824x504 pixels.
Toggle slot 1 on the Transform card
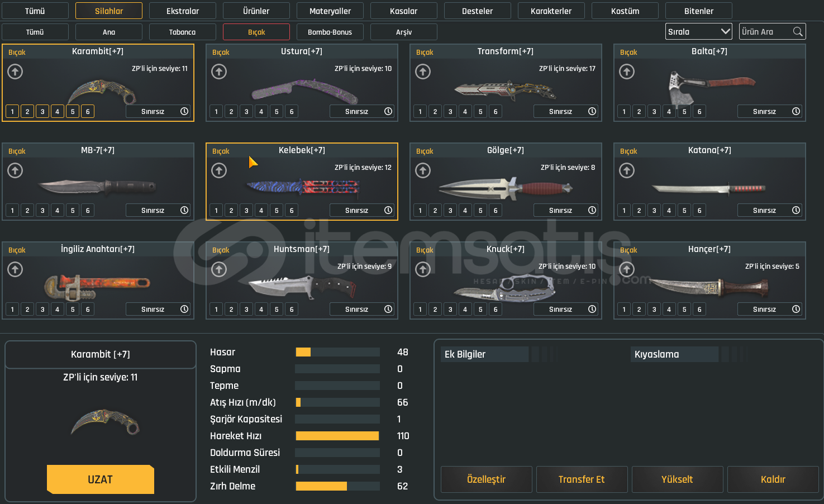click(420, 111)
